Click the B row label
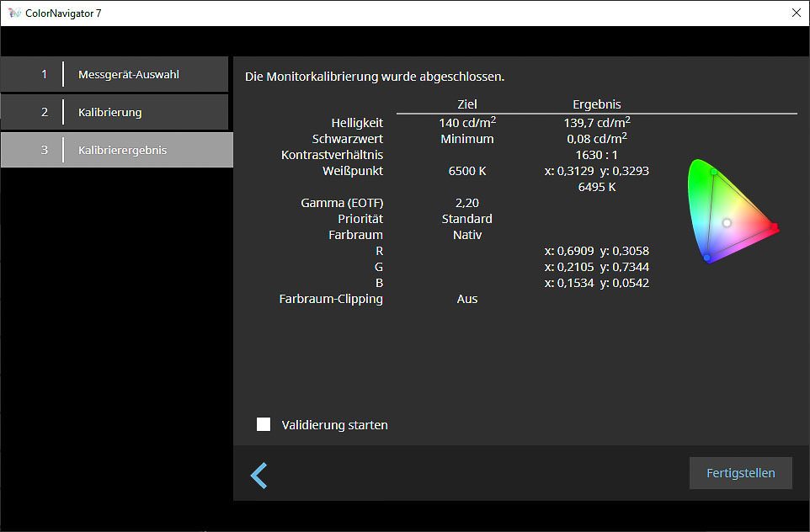This screenshot has width=810, height=532. (379, 283)
